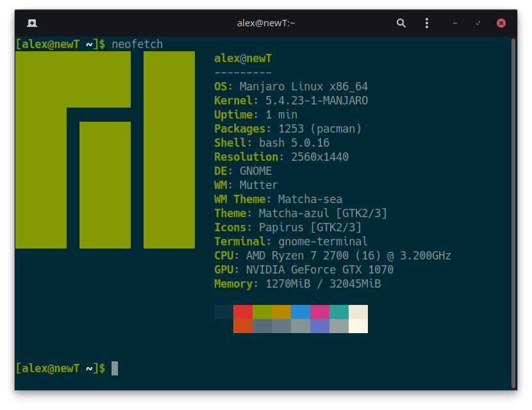Screen dimensions: 532x410
Task: Click the Kernel 5.4.23-1-MANJARO line
Action: (x=291, y=101)
